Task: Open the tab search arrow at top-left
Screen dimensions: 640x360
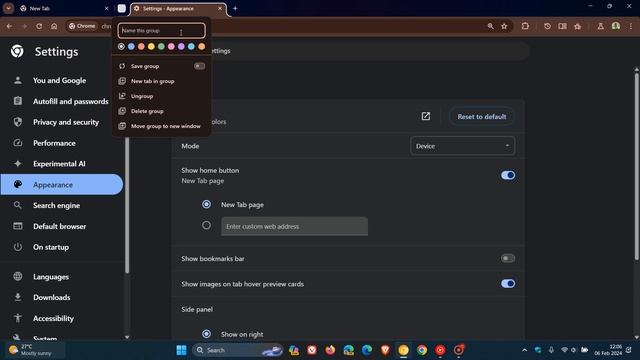Action: point(8,8)
